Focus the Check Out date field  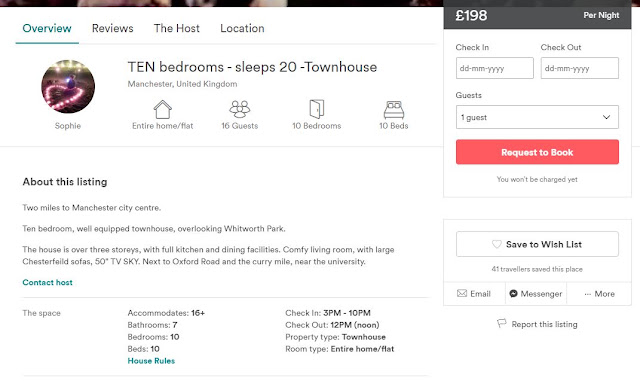pos(580,68)
